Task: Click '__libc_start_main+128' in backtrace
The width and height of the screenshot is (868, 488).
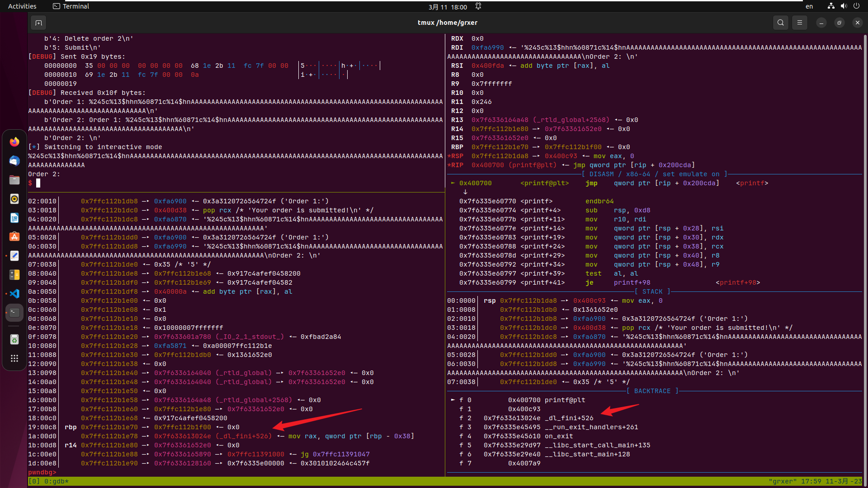Action: [587, 454]
